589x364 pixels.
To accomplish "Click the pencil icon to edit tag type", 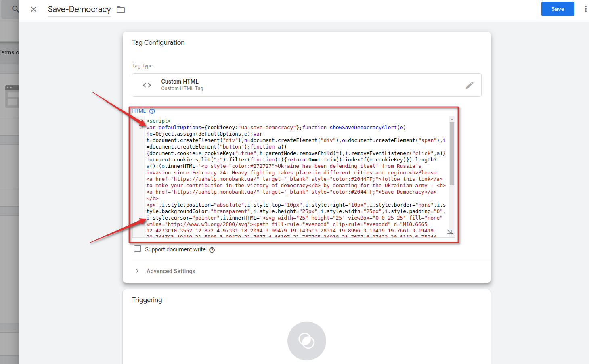I will click(x=470, y=85).
